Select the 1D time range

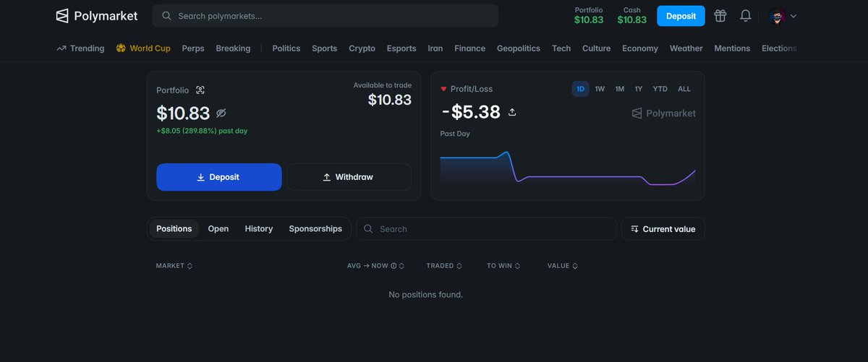coord(580,89)
